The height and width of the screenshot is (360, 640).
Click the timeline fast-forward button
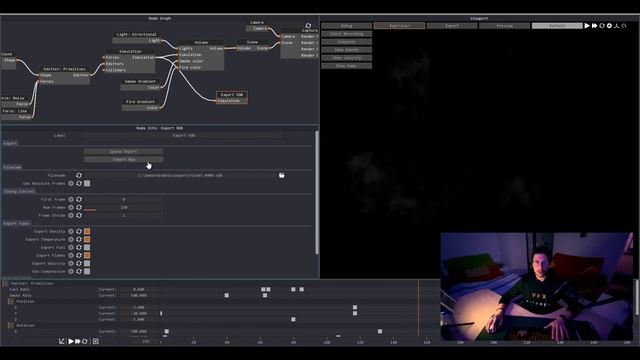click(x=78, y=341)
